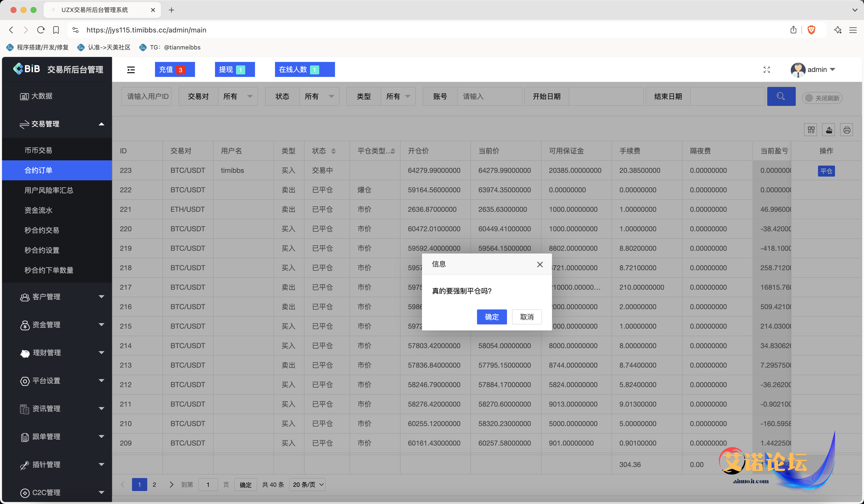Cancel the dialog with 取消 button
864x504 pixels.
pos(527,317)
